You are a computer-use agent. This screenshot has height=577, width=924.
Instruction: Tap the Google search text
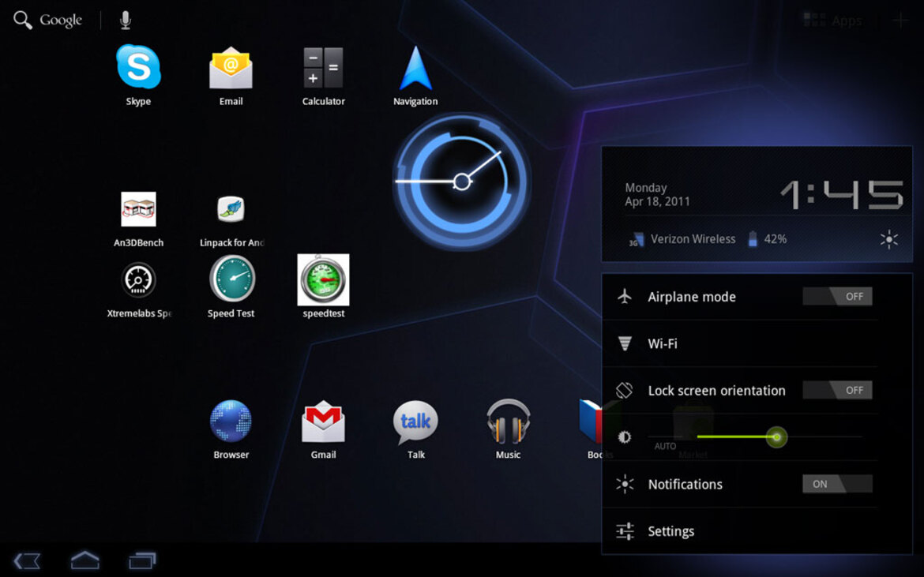coord(61,21)
